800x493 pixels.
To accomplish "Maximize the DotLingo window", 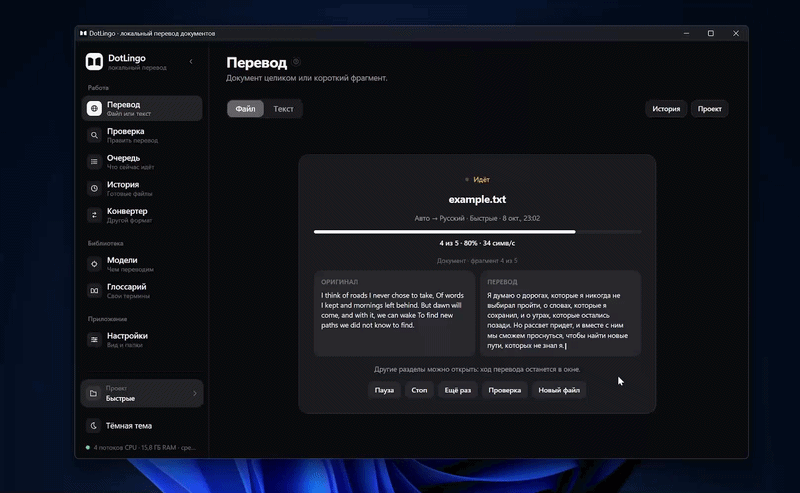I will [711, 33].
